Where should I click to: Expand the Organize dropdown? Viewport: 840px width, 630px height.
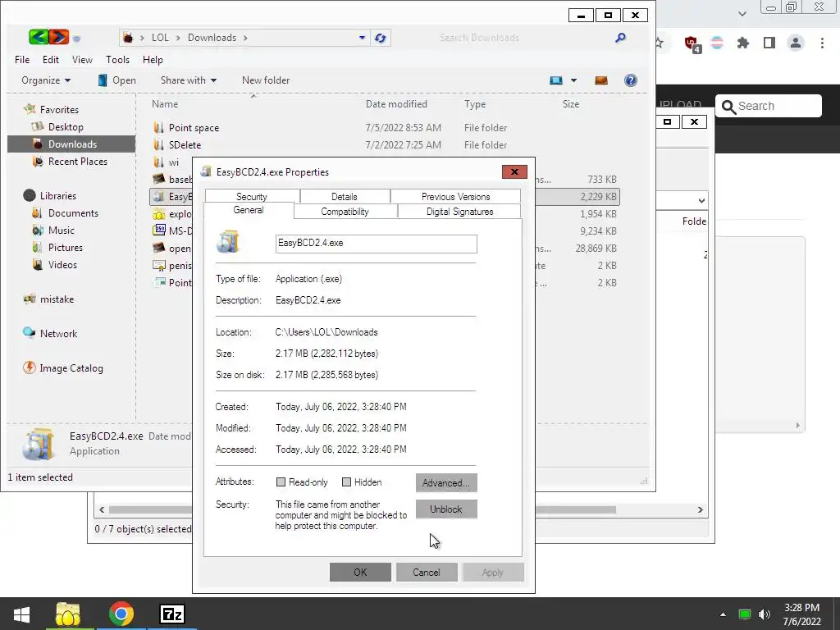[x=46, y=80]
